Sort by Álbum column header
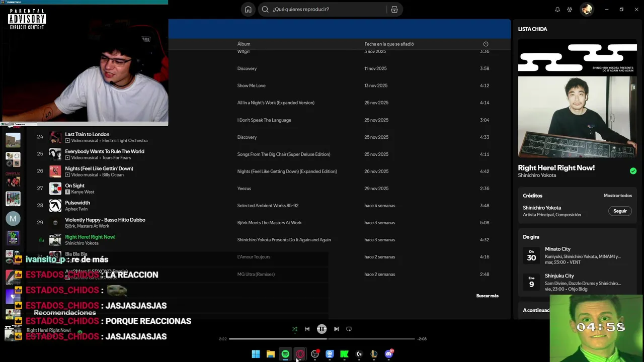 (244, 44)
